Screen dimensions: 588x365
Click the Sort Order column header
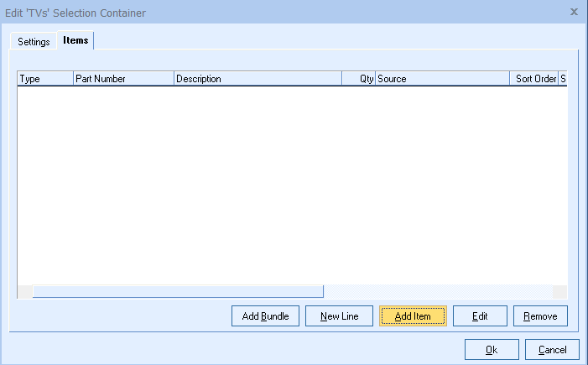[x=533, y=79]
